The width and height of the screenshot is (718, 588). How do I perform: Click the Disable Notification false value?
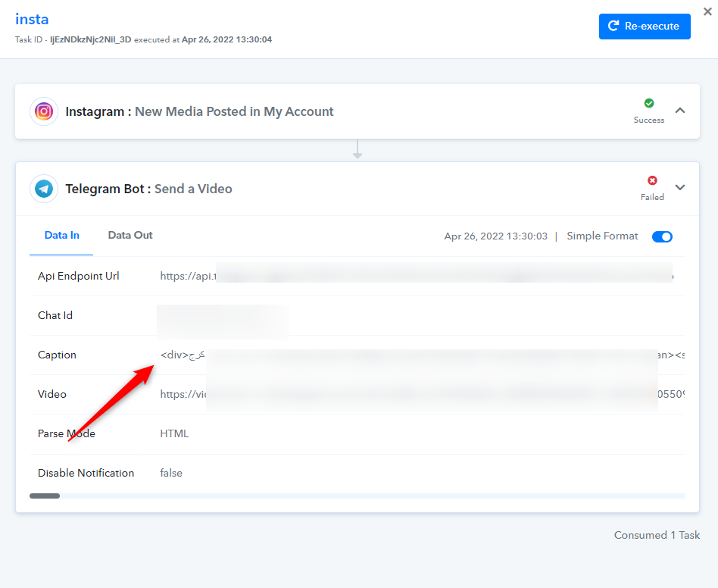(x=171, y=473)
